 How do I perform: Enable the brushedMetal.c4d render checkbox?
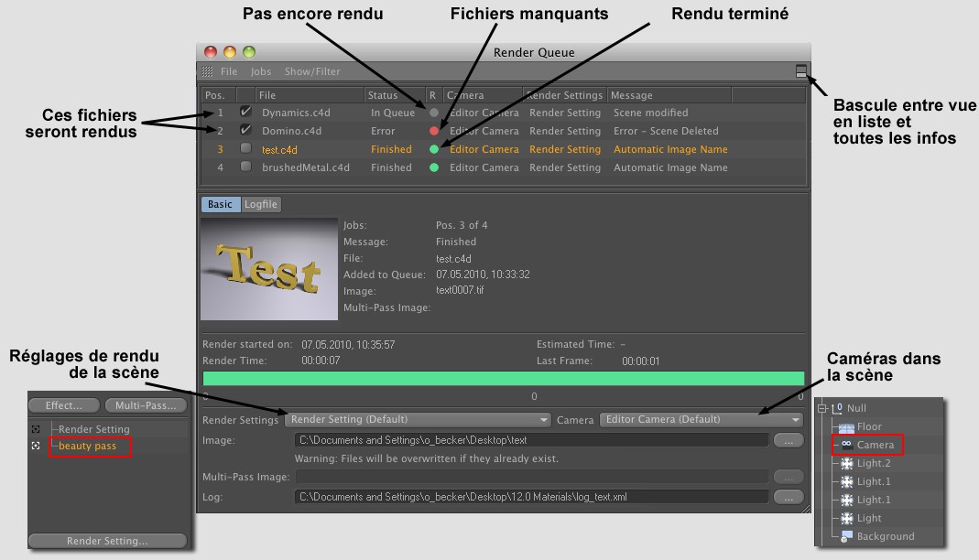(245, 167)
